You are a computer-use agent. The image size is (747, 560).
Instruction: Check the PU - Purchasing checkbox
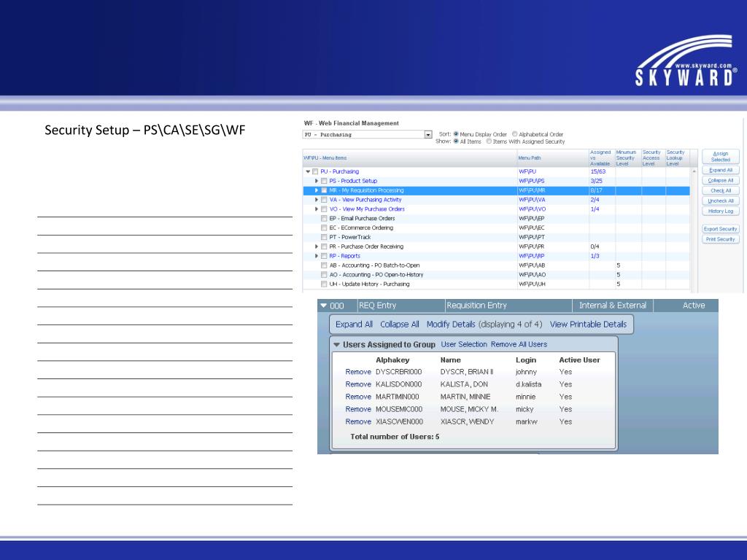point(315,171)
